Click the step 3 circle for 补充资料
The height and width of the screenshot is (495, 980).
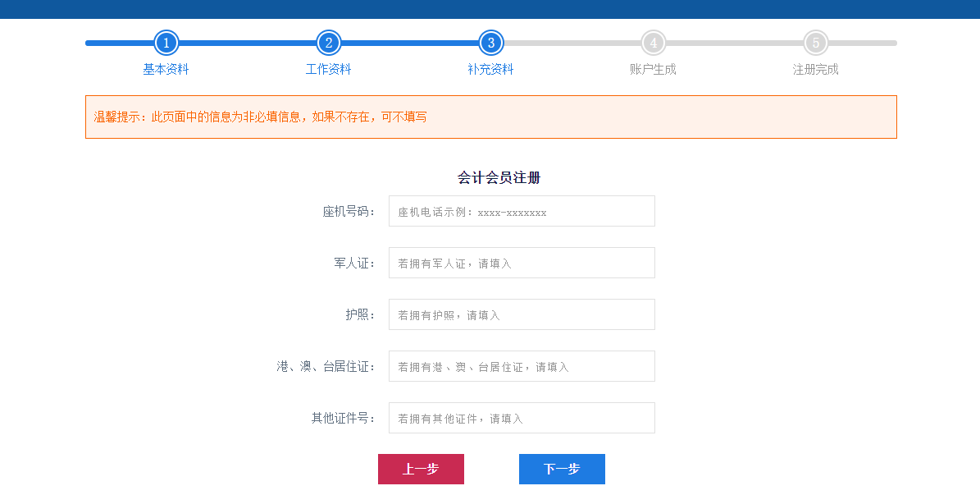[x=490, y=43]
